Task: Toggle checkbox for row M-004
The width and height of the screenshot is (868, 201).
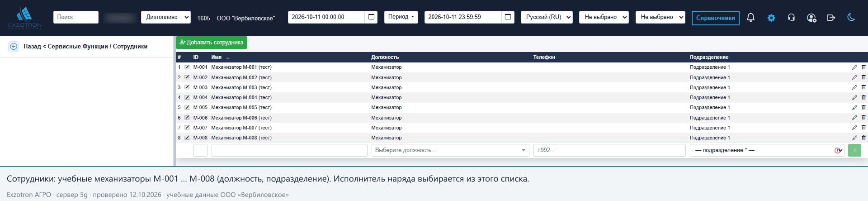Action: tap(187, 97)
